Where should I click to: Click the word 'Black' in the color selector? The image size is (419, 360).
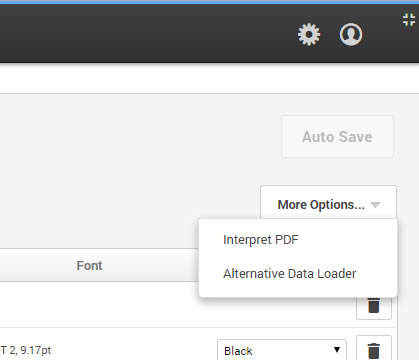238,351
